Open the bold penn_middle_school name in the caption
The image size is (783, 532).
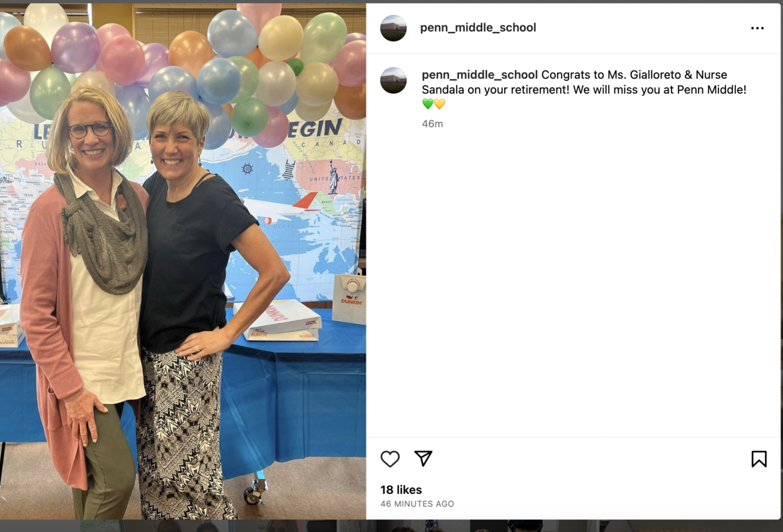pyautogui.click(x=479, y=74)
